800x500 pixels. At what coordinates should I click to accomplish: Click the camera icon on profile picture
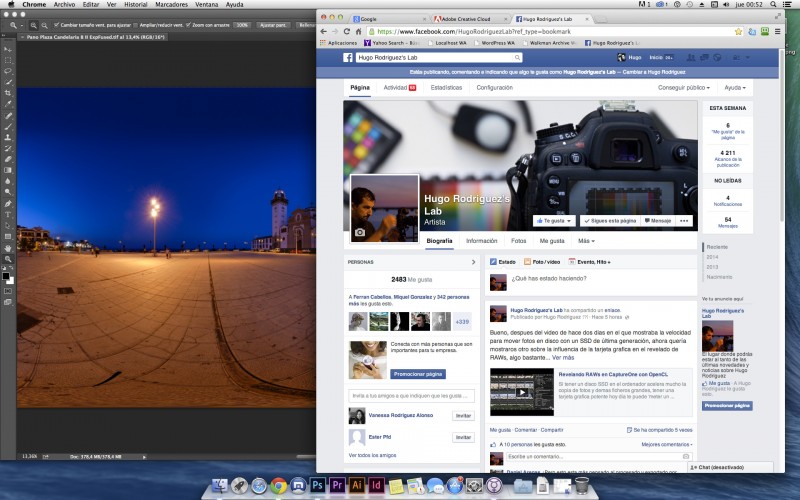[360, 232]
